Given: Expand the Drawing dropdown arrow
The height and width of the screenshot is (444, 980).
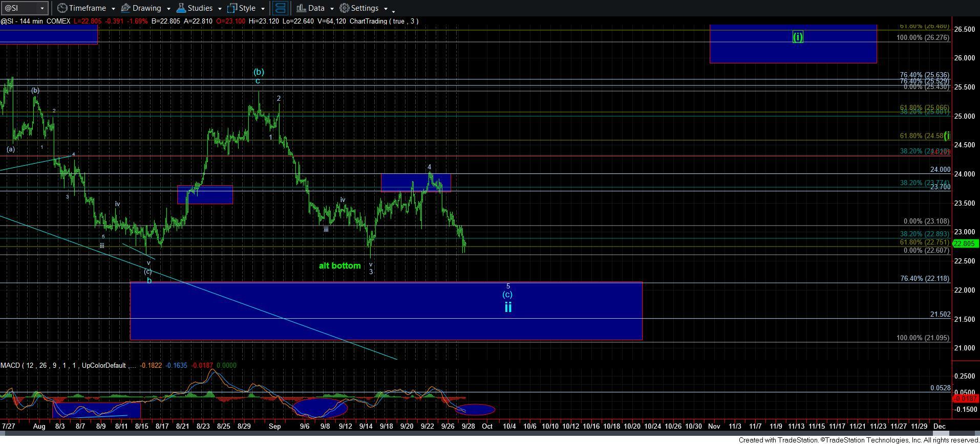Looking at the screenshot, I should (x=168, y=9).
